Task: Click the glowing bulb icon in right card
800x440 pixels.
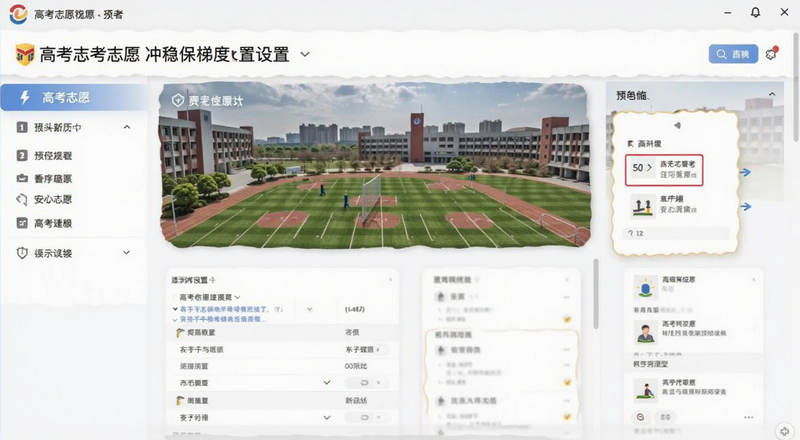Action: (645, 287)
